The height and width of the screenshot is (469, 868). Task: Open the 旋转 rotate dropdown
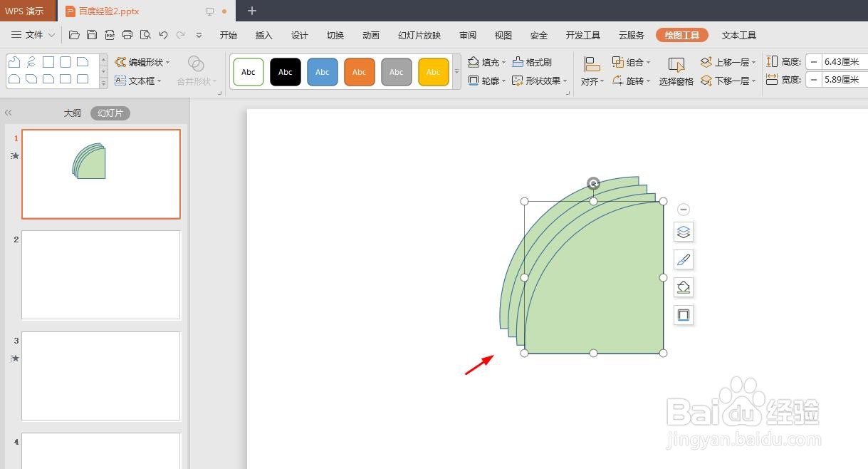(x=631, y=81)
